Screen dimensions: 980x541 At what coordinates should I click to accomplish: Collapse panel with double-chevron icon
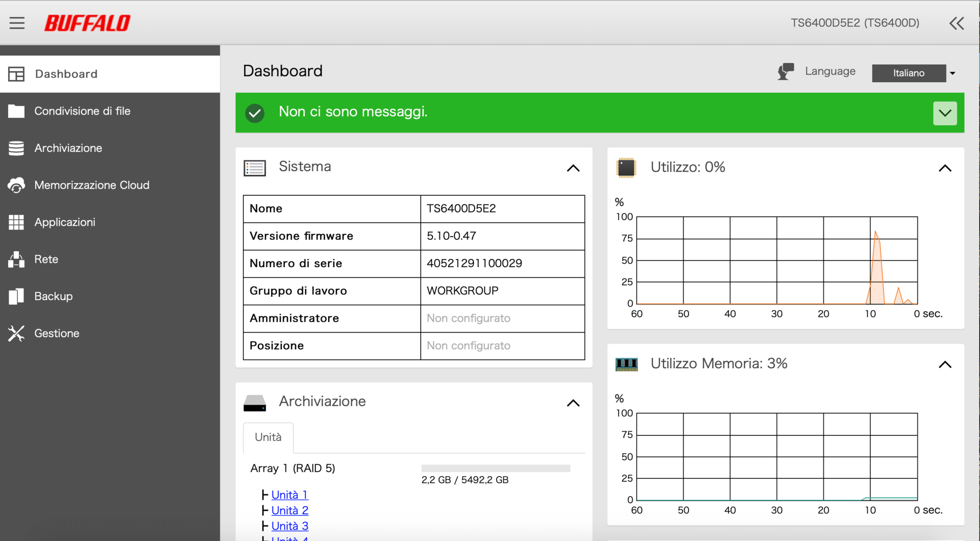[x=957, y=23]
